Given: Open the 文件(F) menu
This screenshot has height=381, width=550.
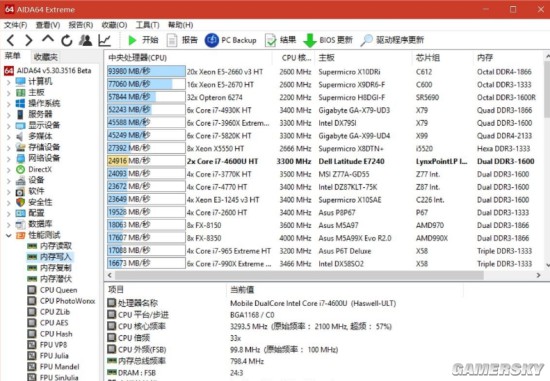Looking at the screenshot, I should (15, 25).
